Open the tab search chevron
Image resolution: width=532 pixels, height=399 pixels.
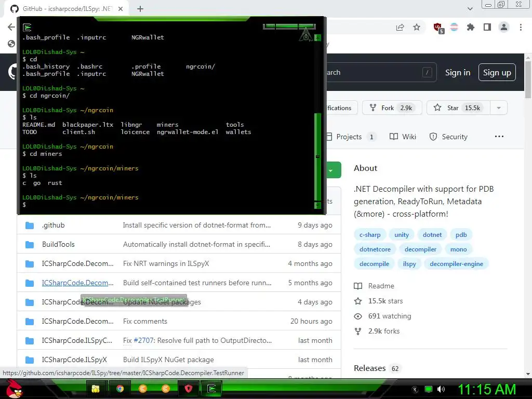tap(470, 9)
